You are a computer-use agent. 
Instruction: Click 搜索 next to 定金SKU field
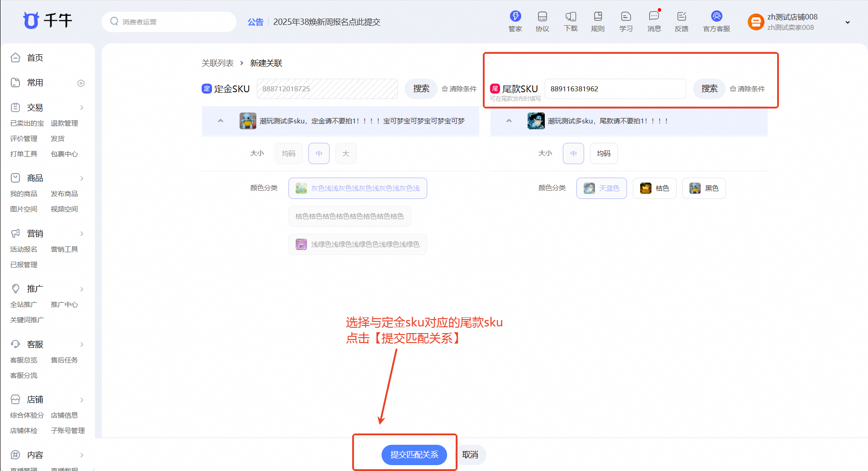tap(421, 89)
